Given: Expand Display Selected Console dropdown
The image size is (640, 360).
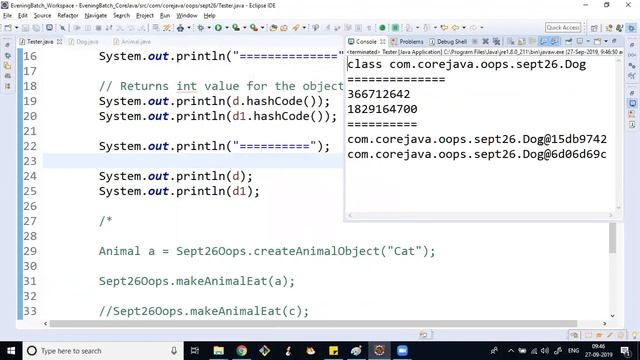Looking at the screenshot, I should (588, 41).
